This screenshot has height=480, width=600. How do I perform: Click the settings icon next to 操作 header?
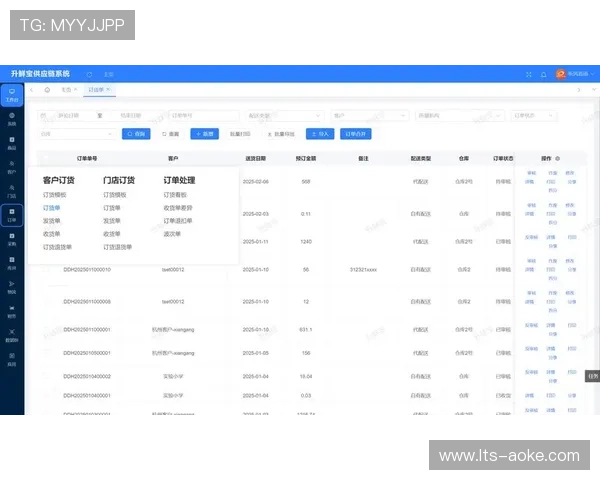pyautogui.click(x=557, y=158)
